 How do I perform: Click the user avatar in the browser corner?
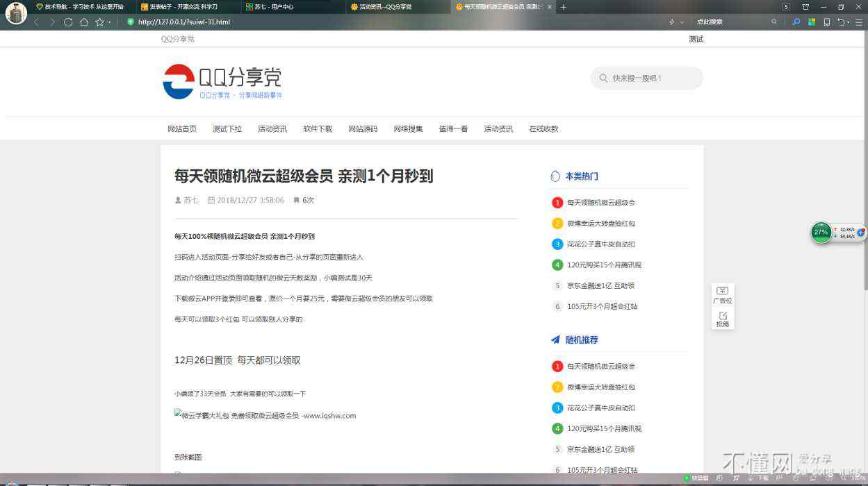[x=16, y=12]
